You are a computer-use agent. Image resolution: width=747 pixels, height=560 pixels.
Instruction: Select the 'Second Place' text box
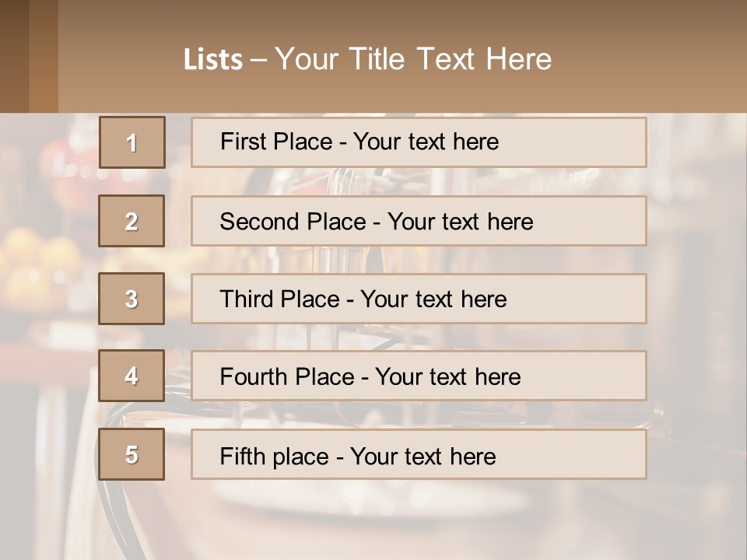pyautogui.click(x=419, y=221)
